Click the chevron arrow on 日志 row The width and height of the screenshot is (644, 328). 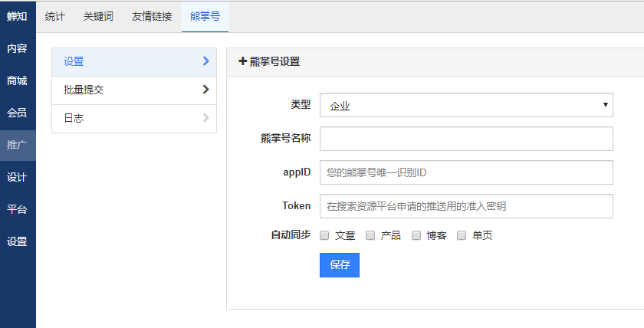(x=205, y=118)
